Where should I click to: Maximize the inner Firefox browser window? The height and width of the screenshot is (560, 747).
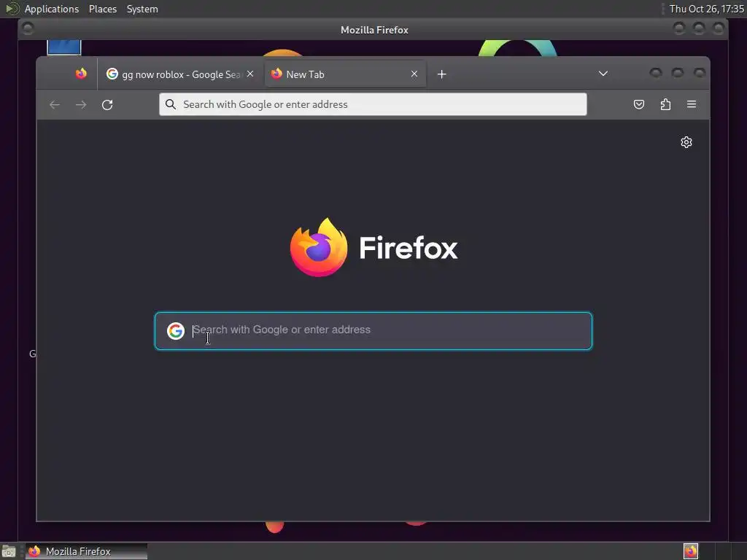(678, 72)
